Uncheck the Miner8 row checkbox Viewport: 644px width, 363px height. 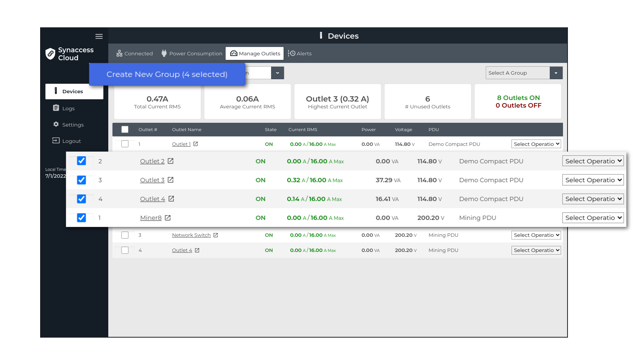click(x=81, y=218)
